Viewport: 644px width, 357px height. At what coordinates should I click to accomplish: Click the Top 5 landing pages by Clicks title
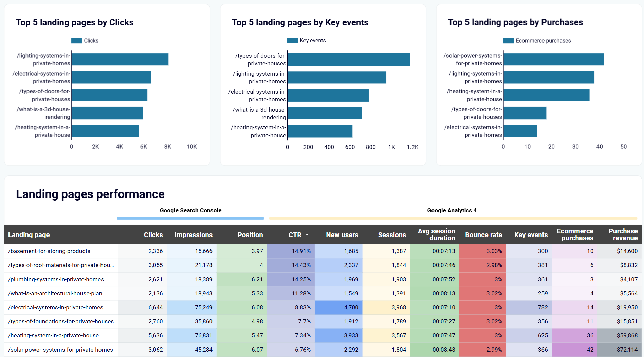pyautogui.click(x=75, y=22)
